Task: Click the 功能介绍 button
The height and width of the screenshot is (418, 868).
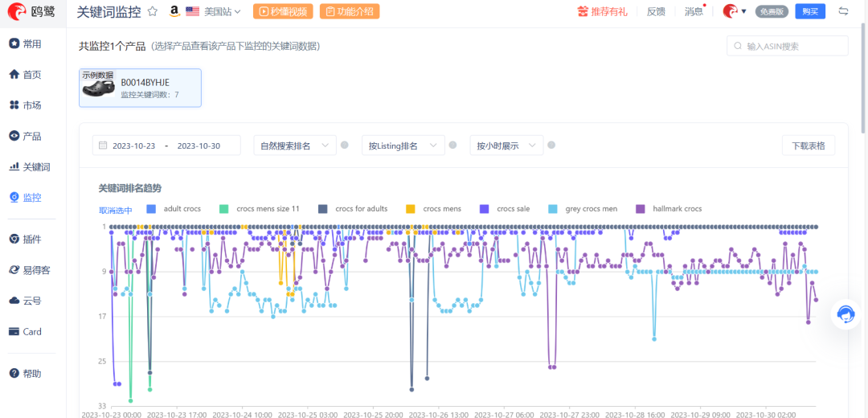Action: (x=350, y=11)
